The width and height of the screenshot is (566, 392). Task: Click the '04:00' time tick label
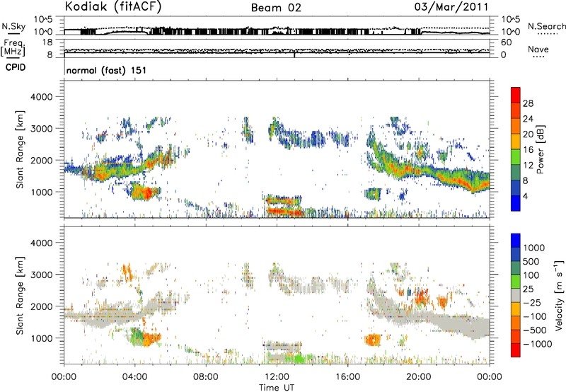click(135, 377)
